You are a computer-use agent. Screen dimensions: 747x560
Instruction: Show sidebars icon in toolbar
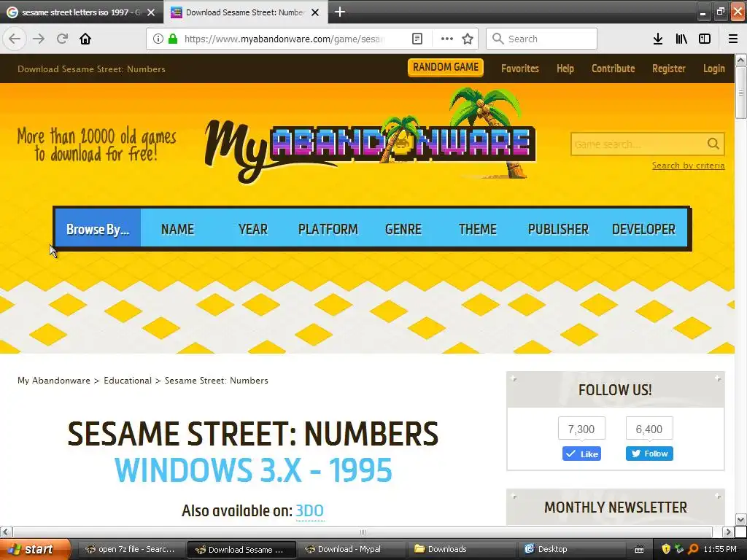click(705, 39)
